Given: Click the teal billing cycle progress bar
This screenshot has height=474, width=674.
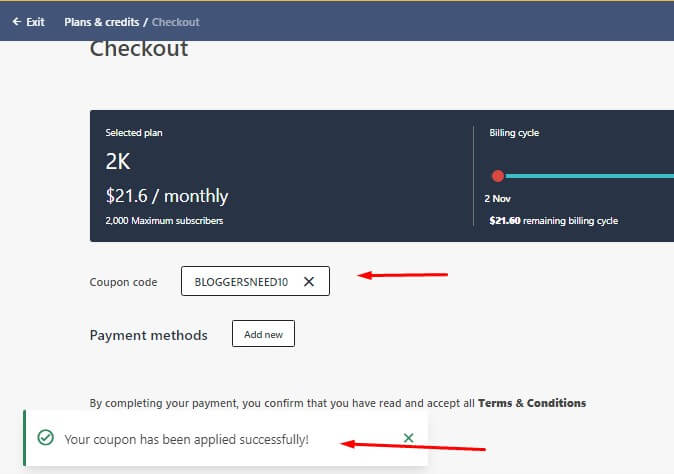Looking at the screenshot, I should (589, 176).
